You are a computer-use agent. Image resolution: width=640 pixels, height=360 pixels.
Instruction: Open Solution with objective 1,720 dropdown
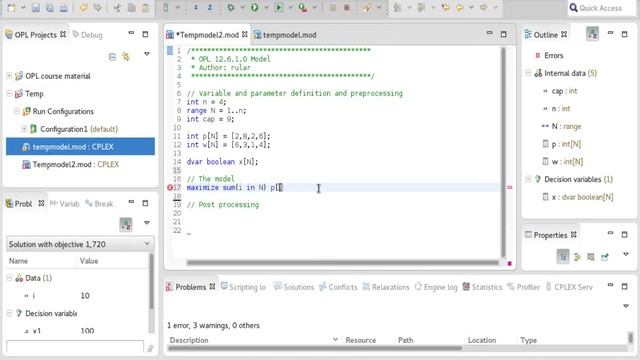tap(147, 244)
